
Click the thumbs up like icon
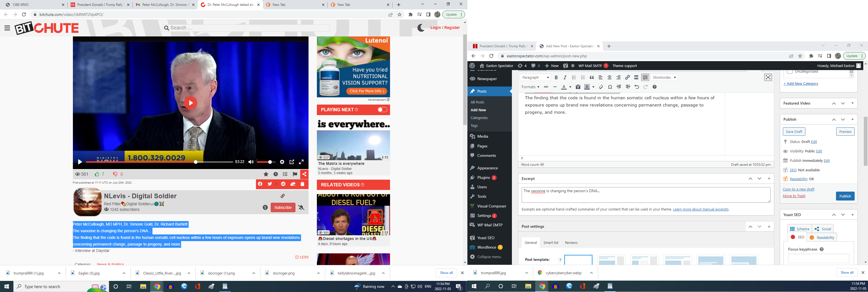97,174
